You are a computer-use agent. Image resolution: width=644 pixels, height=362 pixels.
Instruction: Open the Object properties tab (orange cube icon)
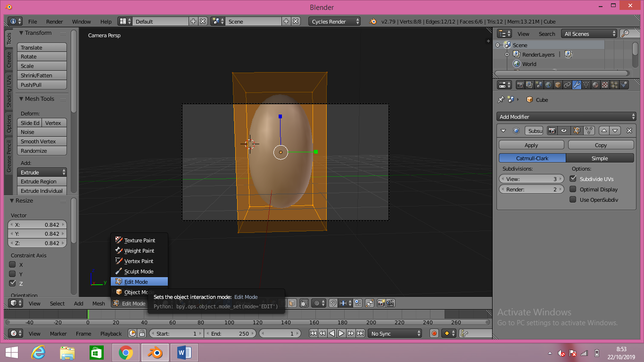point(558,85)
